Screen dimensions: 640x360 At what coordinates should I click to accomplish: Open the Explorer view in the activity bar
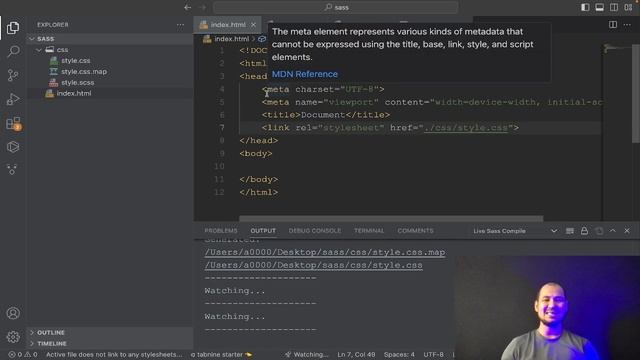13,28
